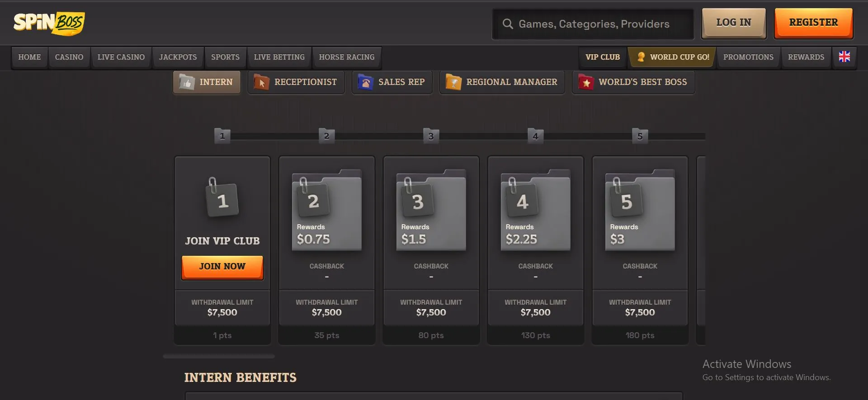Click the "130 pts" label

536,335
